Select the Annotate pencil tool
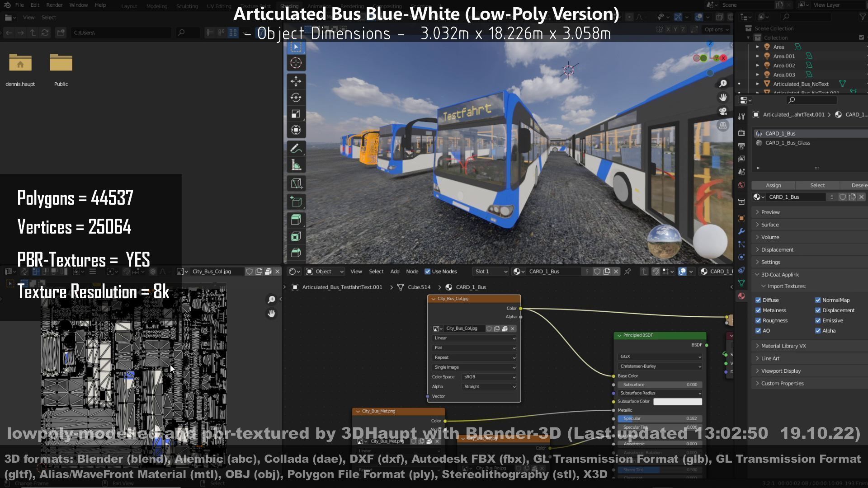Viewport: 868px width, 488px height. pyautogui.click(x=296, y=149)
